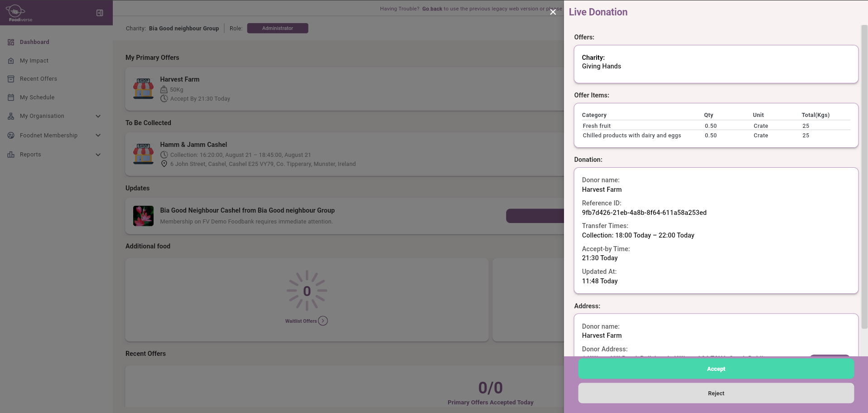The height and width of the screenshot is (413, 868).
Task: Open My Schedule calendar icon
Action: [11, 97]
